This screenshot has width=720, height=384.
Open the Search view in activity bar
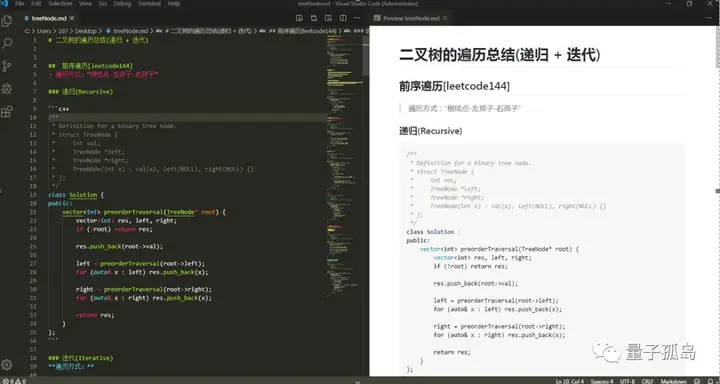coord(7,44)
